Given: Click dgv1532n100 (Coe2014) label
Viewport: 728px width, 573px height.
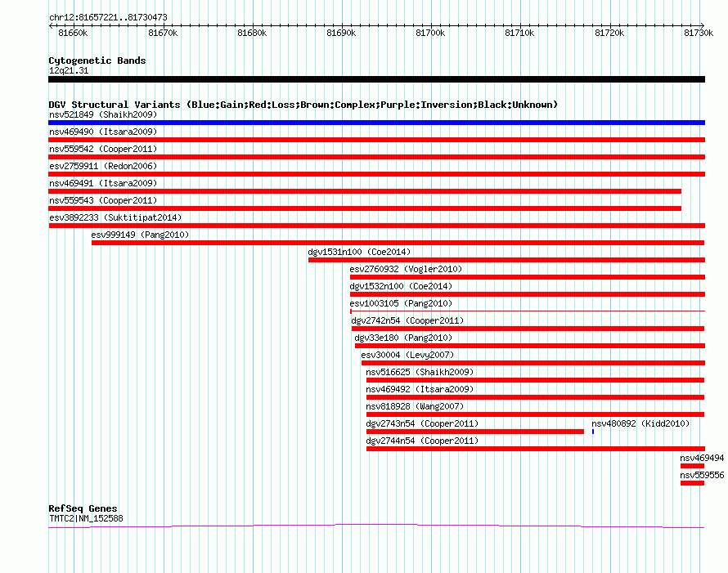Looking at the screenshot, I should click(401, 286).
